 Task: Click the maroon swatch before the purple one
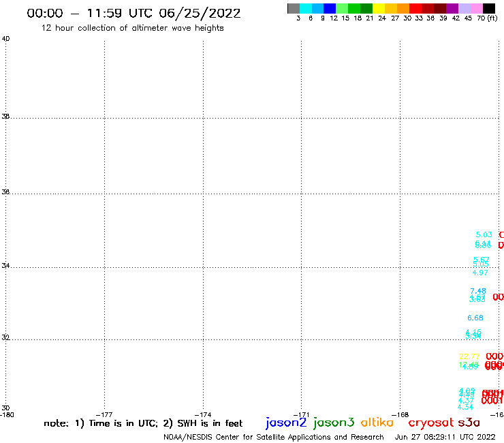coord(440,8)
